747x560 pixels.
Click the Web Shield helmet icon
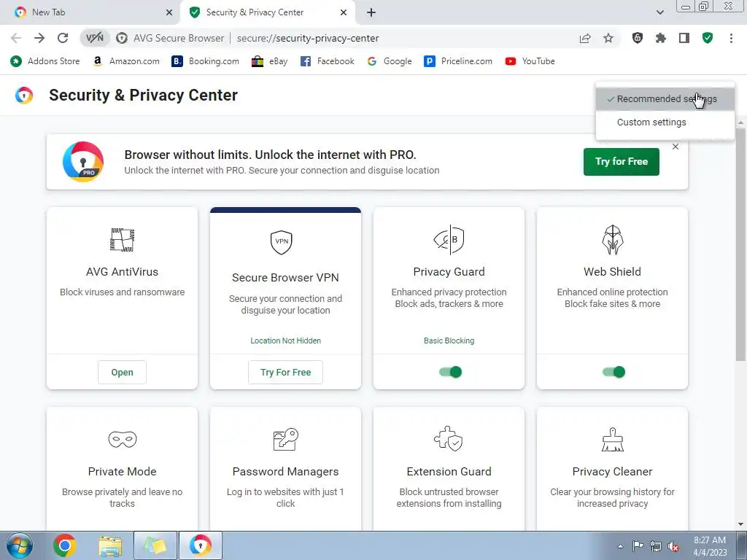[612, 239]
